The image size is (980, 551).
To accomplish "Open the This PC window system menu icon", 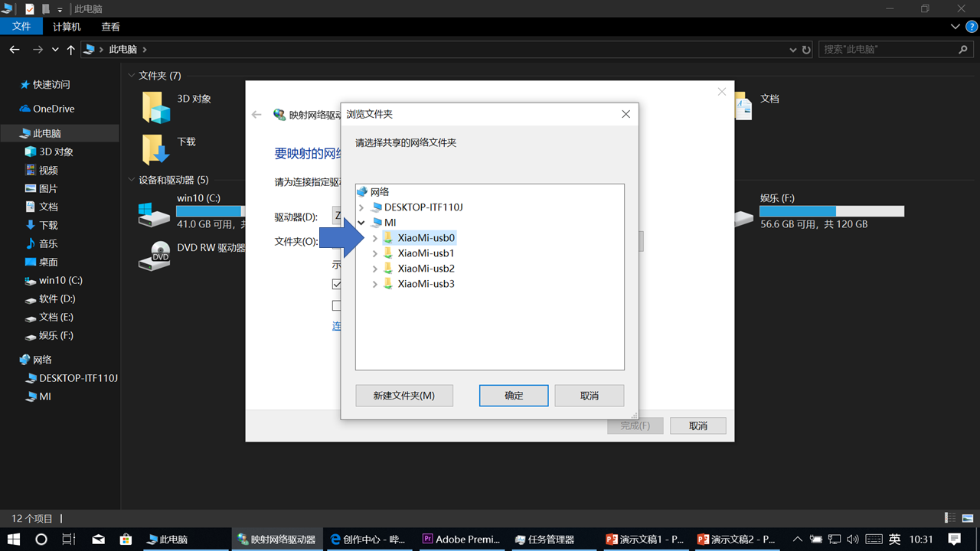I will [x=7, y=9].
